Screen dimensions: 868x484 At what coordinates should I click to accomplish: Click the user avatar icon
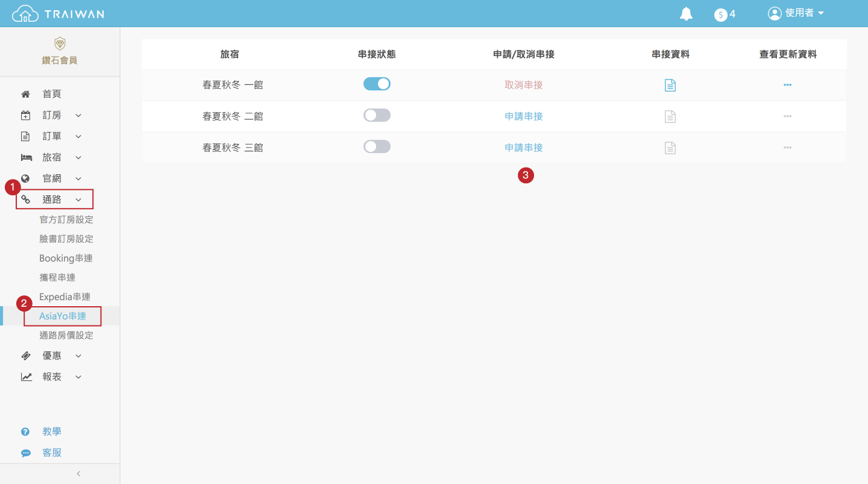coord(775,13)
